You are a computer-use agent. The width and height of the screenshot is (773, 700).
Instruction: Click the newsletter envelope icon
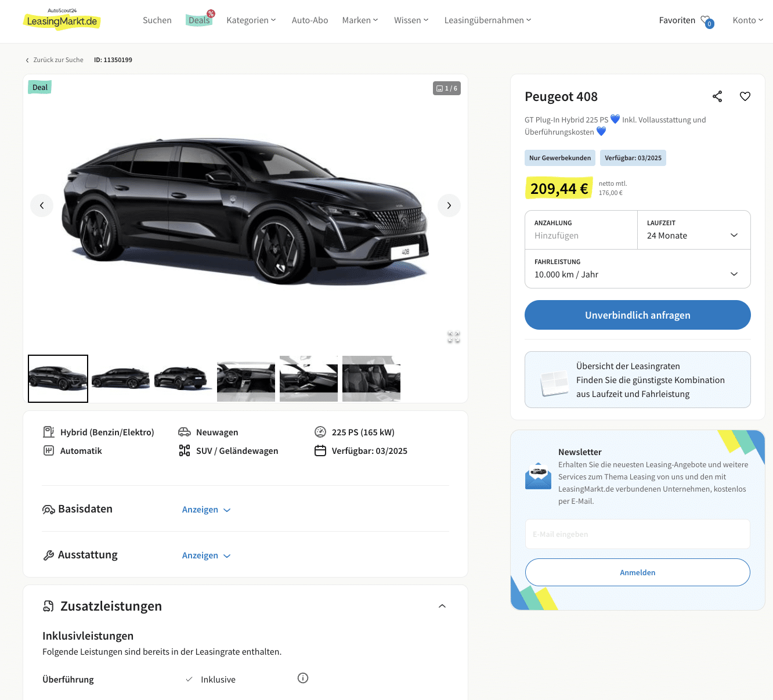(538, 476)
